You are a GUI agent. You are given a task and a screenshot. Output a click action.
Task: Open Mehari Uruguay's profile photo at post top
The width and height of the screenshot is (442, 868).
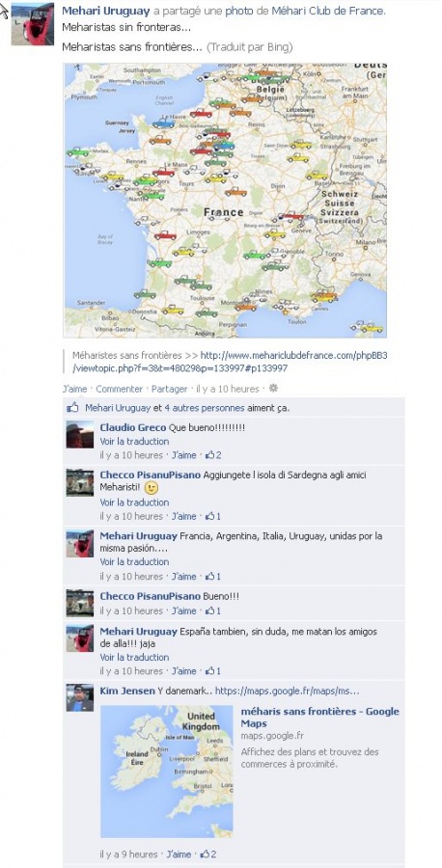pyautogui.click(x=33, y=24)
